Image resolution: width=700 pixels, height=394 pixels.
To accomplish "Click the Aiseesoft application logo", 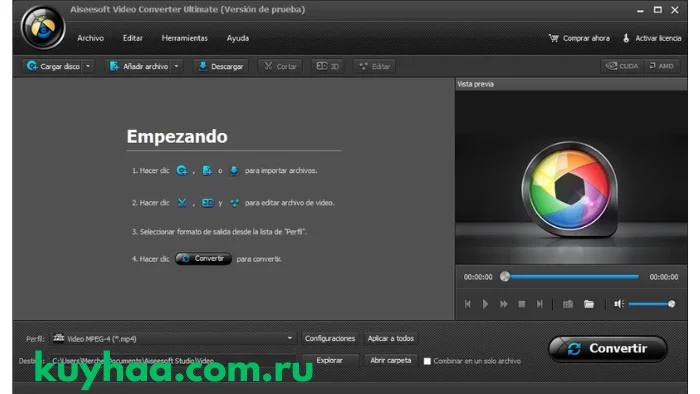I will [x=43, y=28].
